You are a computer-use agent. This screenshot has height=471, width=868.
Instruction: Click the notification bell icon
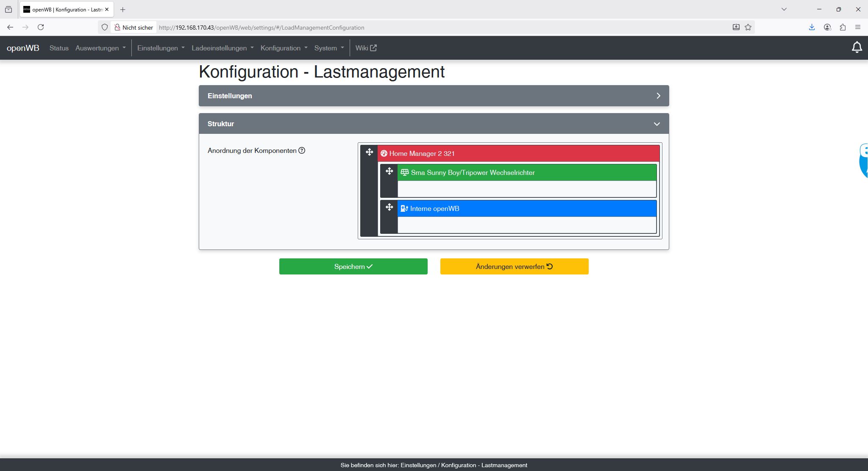click(857, 47)
